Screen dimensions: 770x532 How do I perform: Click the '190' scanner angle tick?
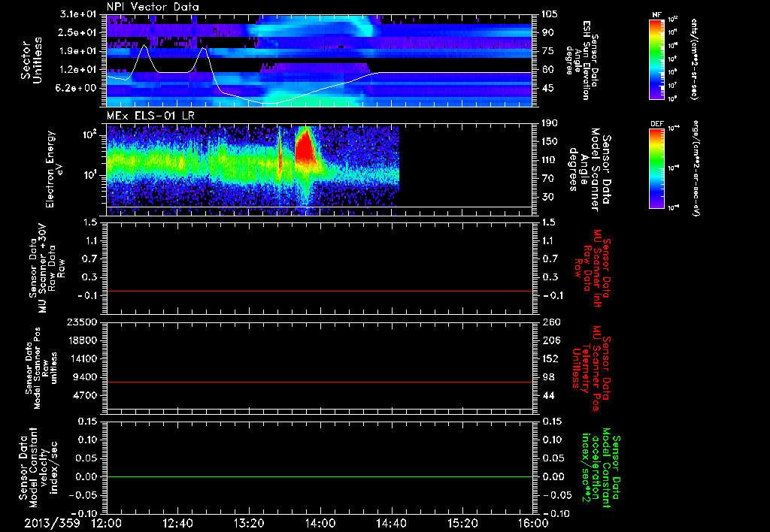pos(550,123)
